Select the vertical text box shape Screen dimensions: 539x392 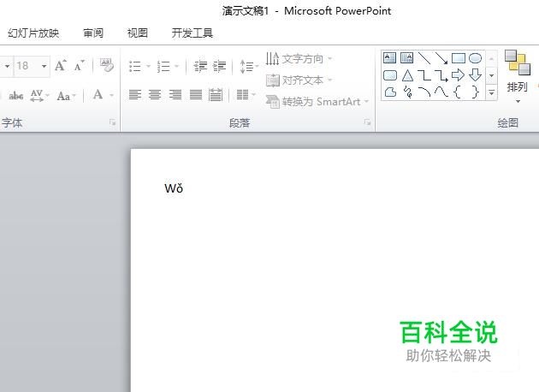point(406,57)
